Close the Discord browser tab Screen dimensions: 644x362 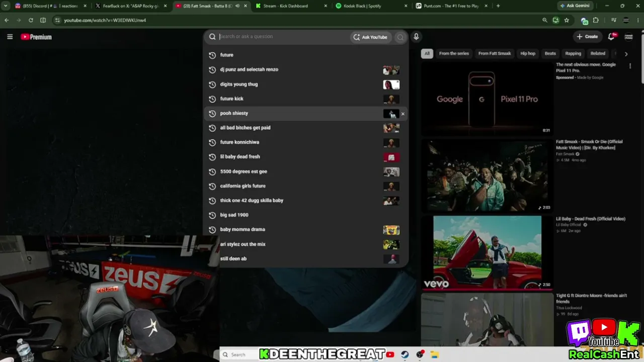(x=85, y=6)
